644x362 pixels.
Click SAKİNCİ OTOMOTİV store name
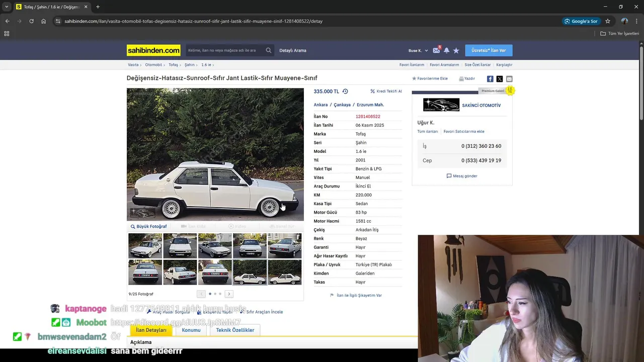click(x=481, y=106)
